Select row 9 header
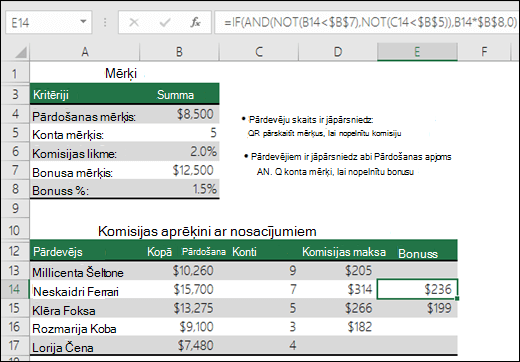This screenshot has height=362, width=520. (x=15, y=208)
